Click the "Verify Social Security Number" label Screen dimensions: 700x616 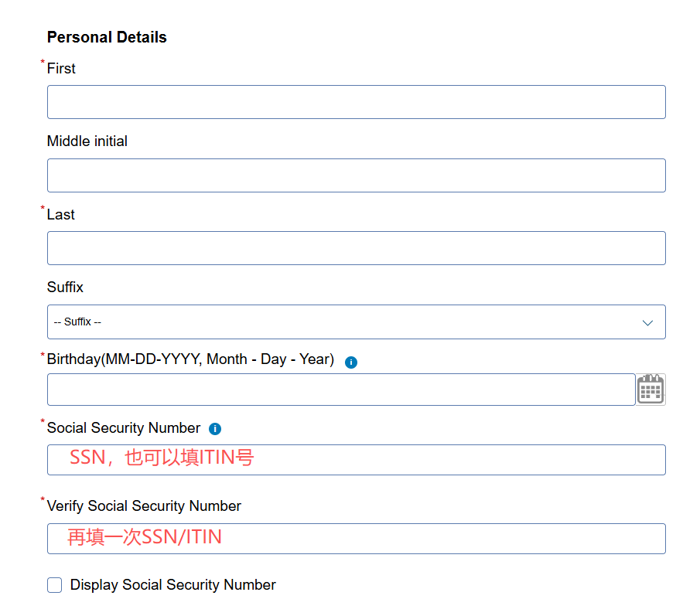[x=144, y=506]
